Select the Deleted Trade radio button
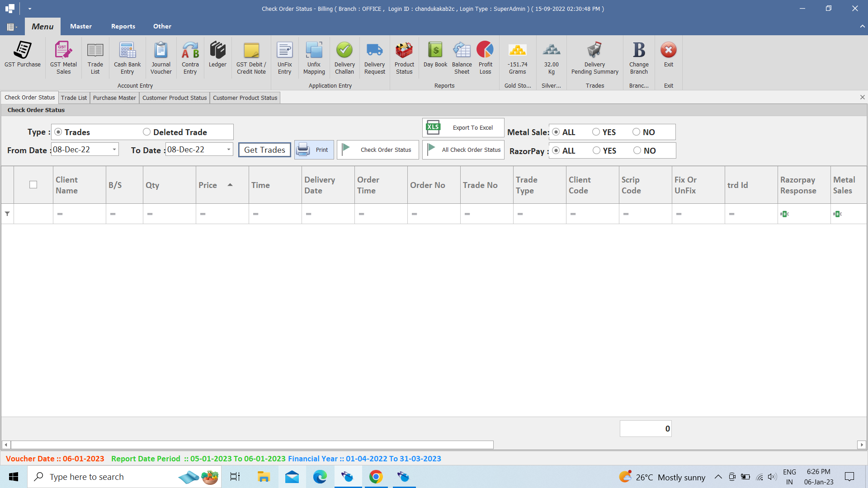The width and height of the screenshot is (868, 488). (146, 132)
